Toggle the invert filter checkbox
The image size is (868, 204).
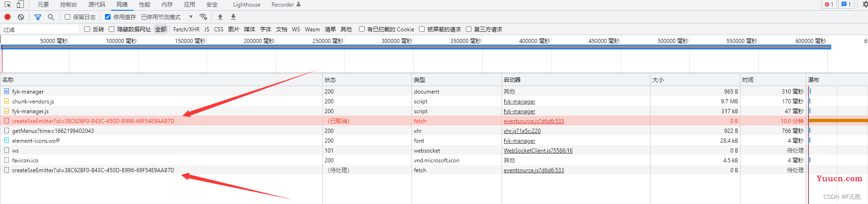click(x=87, y=29)
